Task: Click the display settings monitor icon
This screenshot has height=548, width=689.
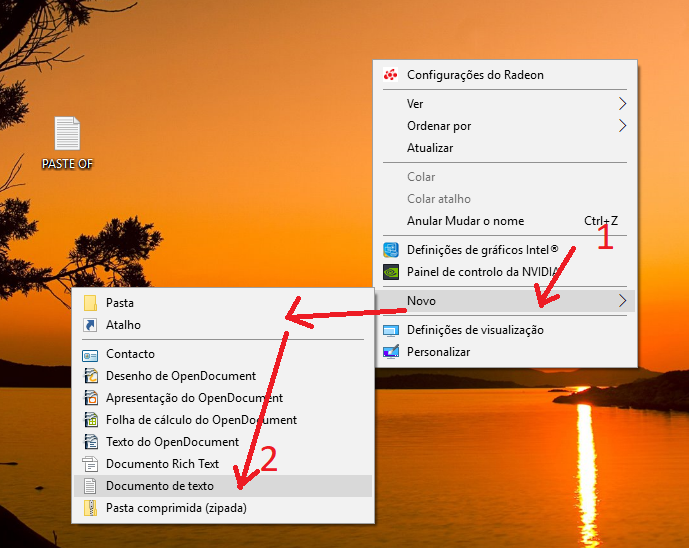Action: [391, 330]
